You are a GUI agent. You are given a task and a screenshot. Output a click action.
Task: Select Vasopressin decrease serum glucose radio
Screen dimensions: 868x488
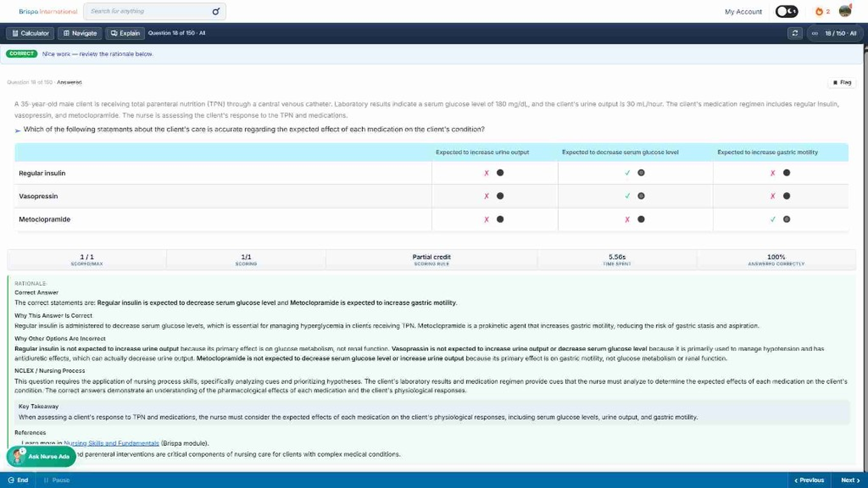[x=641, y=196]
